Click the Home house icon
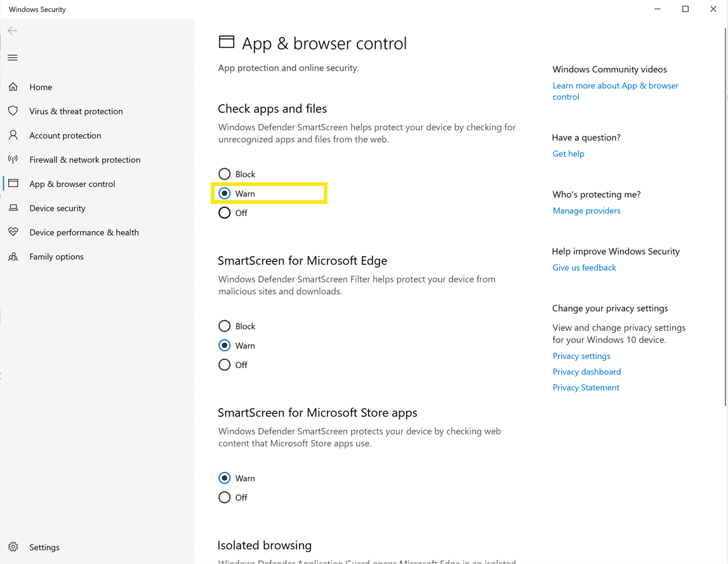The height and width of the screenshot is (564, 728). [13, 87]
